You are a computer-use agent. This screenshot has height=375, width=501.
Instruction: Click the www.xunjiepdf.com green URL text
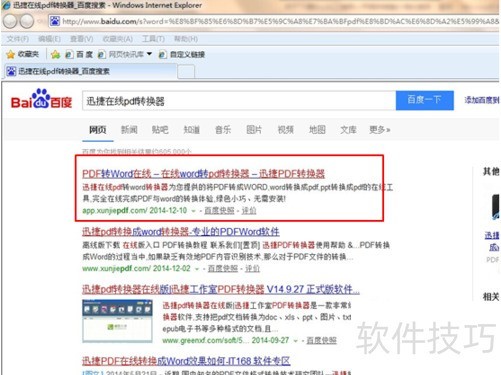(117, 269)
